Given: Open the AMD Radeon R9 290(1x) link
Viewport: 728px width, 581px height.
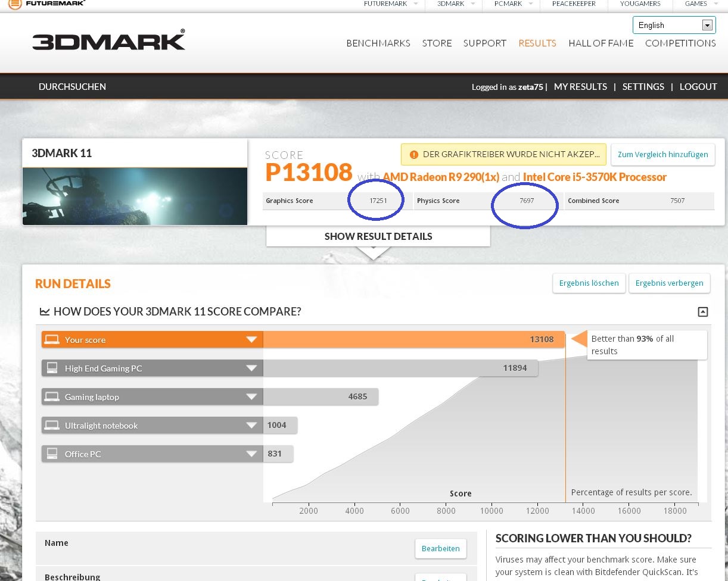Looking at the screenshot, I should pos(441,177).
